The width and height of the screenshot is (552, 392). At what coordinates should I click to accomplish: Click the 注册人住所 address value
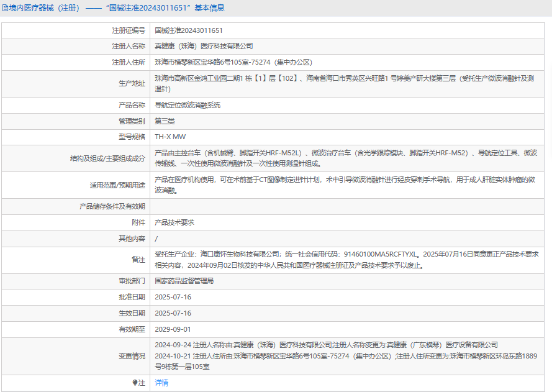pyautogui.click(x=233, y=62)
